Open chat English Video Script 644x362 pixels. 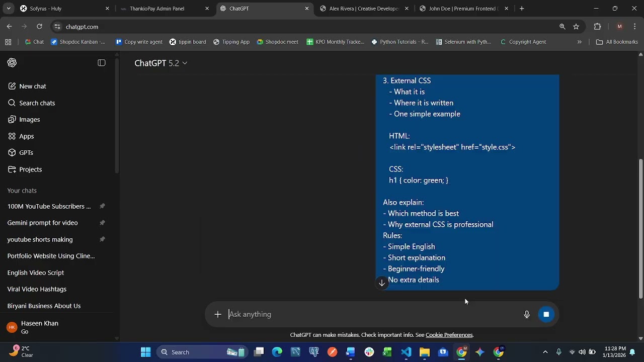click(35, 273)
